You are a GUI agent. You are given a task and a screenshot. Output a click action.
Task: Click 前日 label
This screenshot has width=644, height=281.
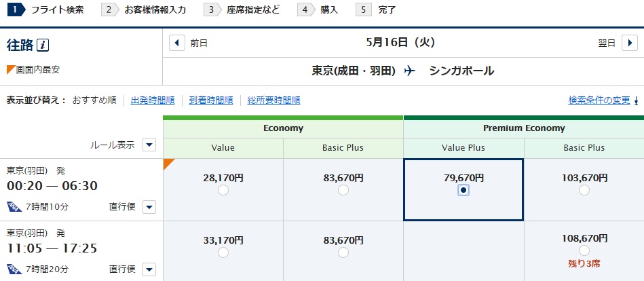coord(200,43)
